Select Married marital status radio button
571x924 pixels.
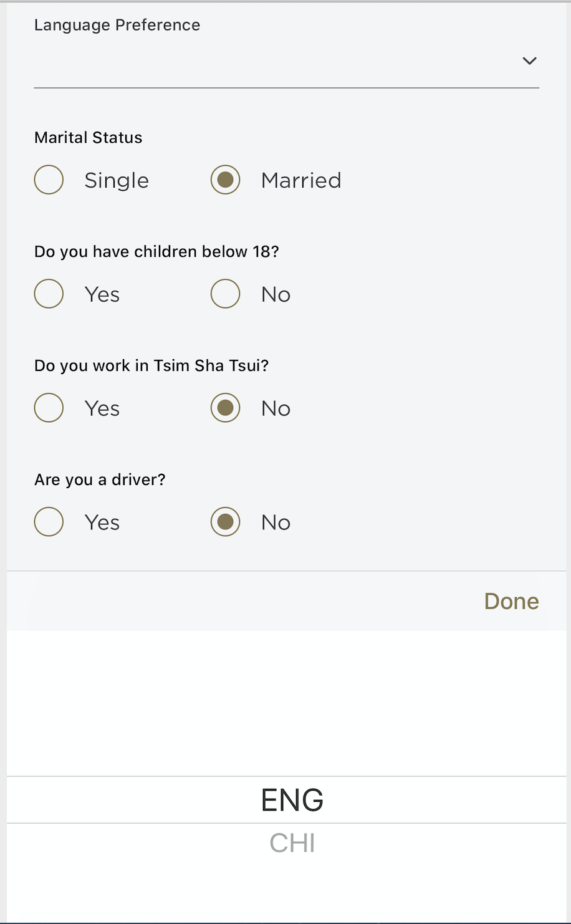(225, 180)
